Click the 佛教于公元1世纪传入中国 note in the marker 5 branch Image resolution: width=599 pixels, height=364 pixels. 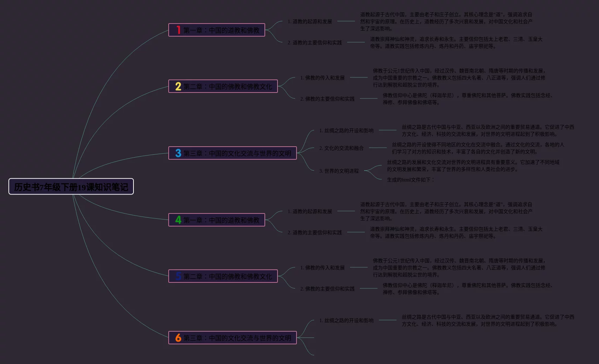point(459,268)
